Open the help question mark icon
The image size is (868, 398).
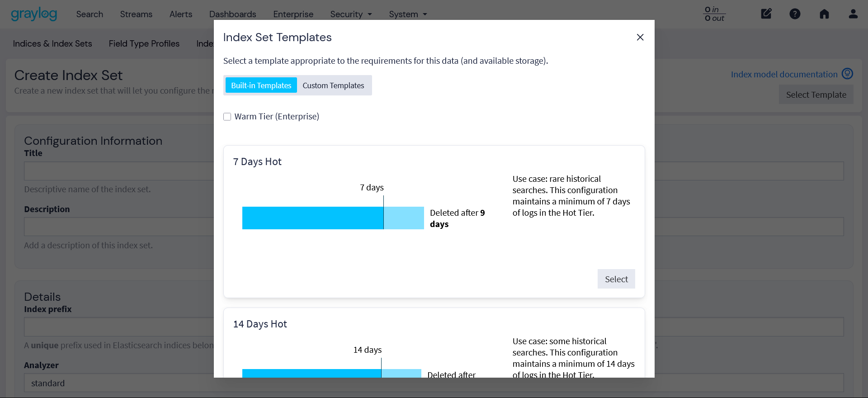point(795,14)
